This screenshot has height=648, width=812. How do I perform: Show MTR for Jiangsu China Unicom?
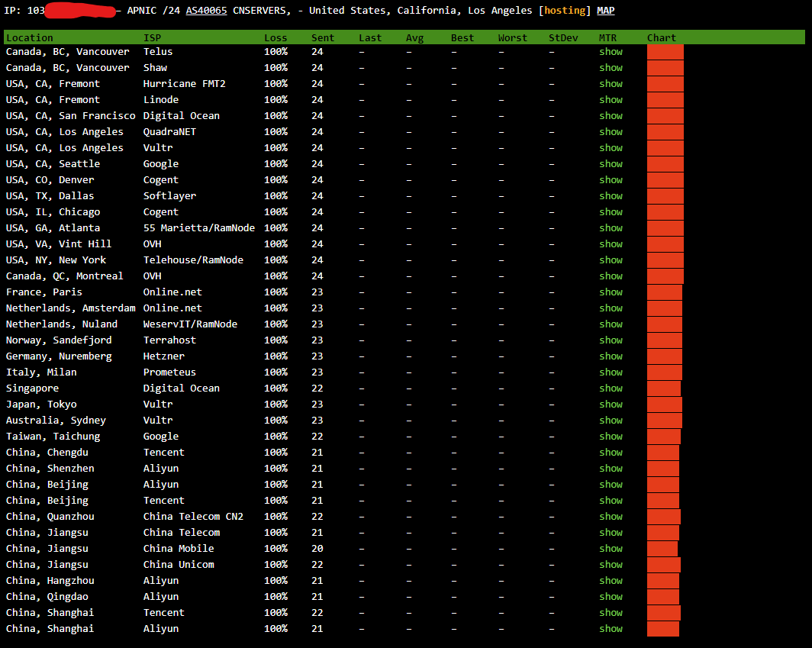(611, 565)
